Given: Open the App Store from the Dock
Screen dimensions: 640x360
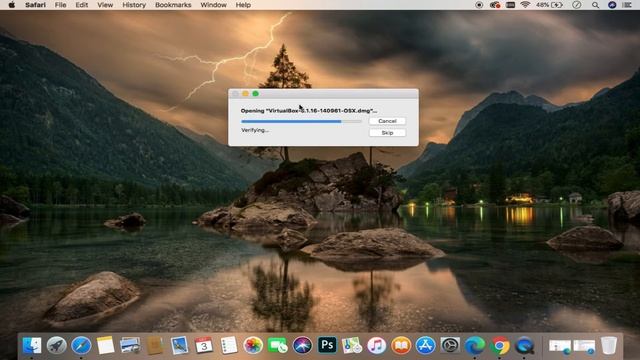Looking at the screenshot, I should pos(426,345).
